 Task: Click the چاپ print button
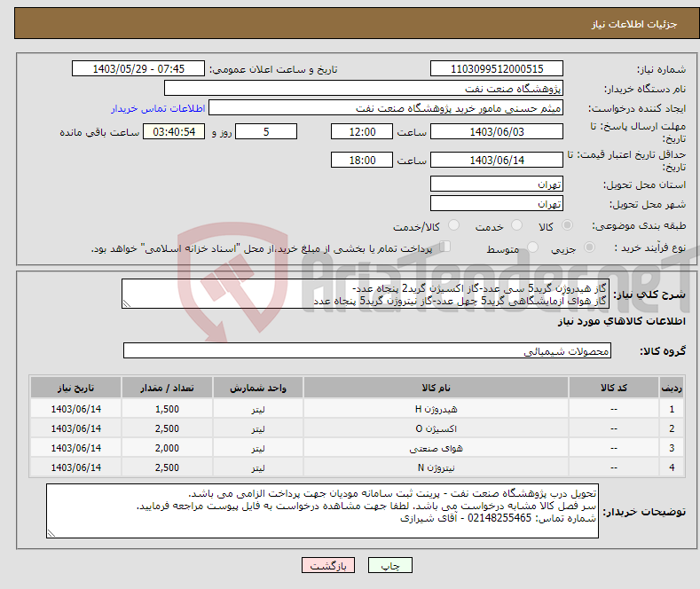pos(389,565)
